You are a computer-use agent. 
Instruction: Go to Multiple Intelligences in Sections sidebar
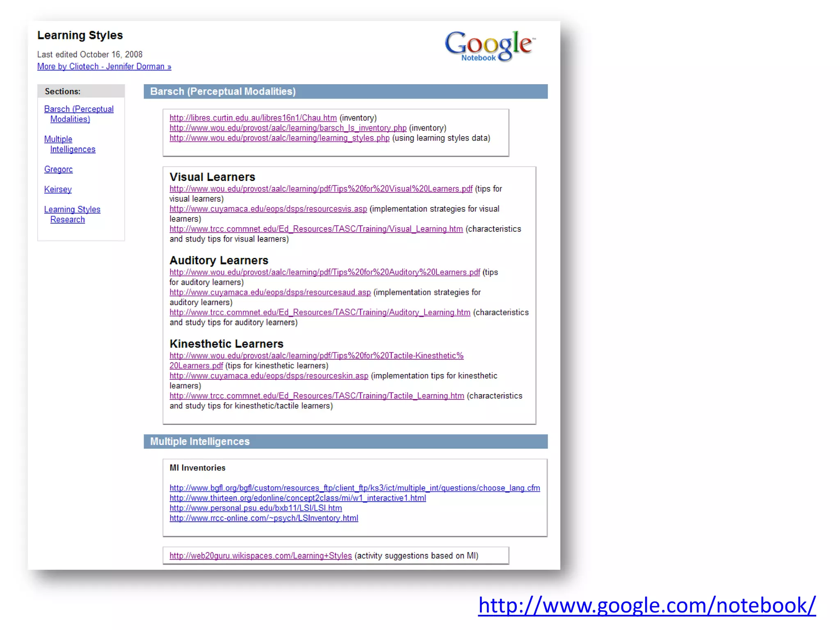tap(58, 139)
